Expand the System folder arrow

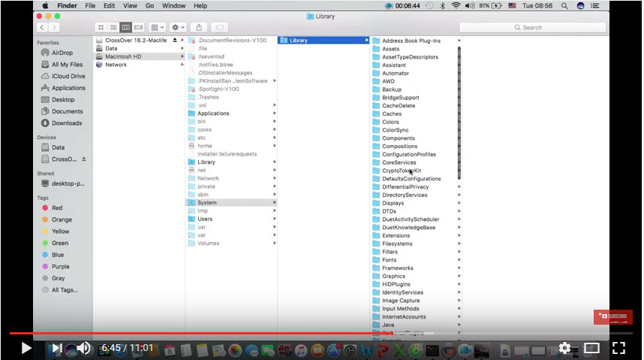(x=274, y=203)
